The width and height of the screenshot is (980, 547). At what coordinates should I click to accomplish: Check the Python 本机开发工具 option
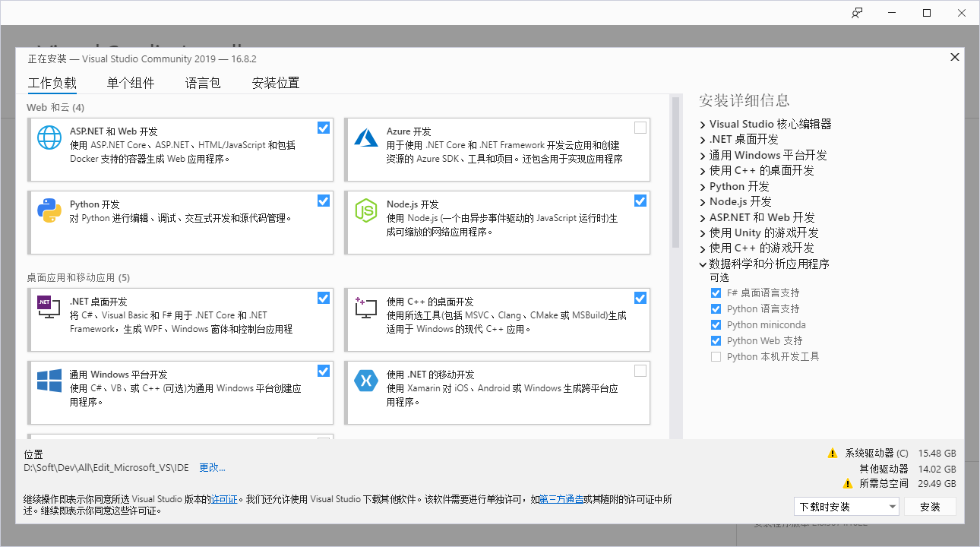click(715, 356)
